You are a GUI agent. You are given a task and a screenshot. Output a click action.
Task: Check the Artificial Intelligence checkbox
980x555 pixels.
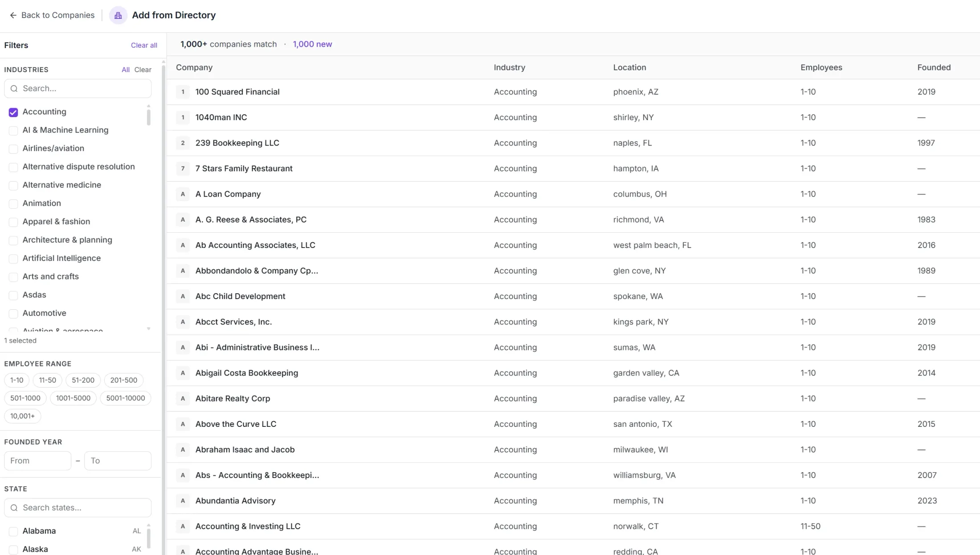(x=13, y=259)
